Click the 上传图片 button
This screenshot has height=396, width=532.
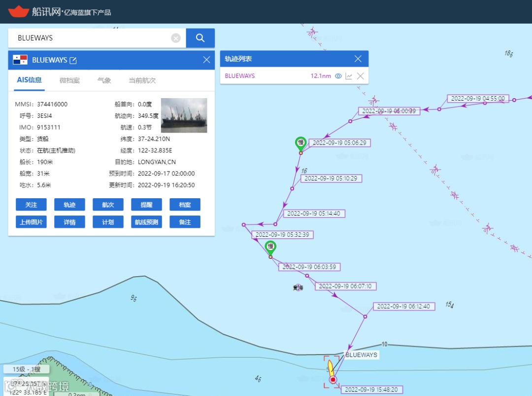(x=31, y=222)
